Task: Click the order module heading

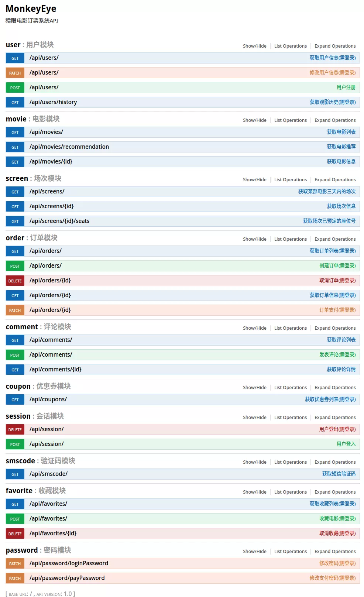Action: [x=32, y=238]
